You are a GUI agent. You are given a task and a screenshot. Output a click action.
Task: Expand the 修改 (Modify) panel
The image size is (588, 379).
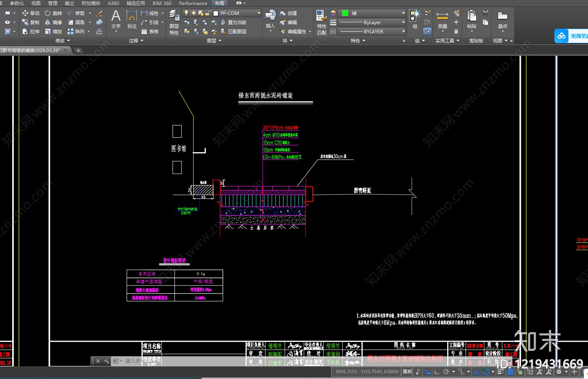tap(63, 41)
